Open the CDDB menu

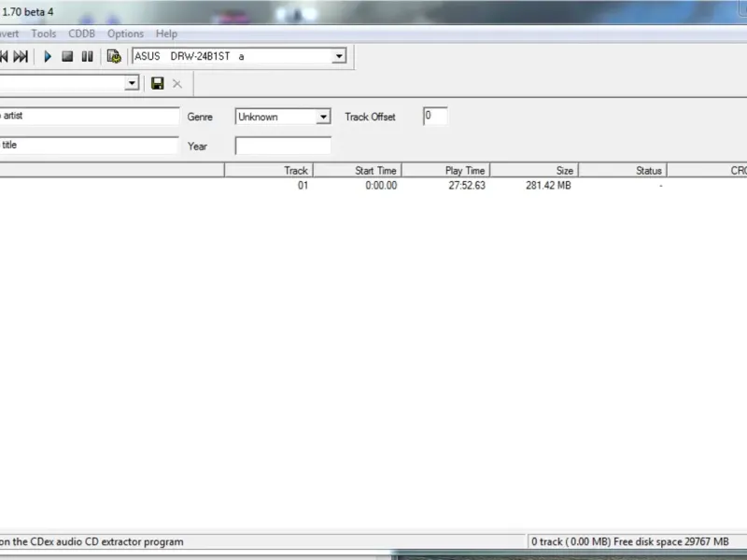click(x=81, y=34)
